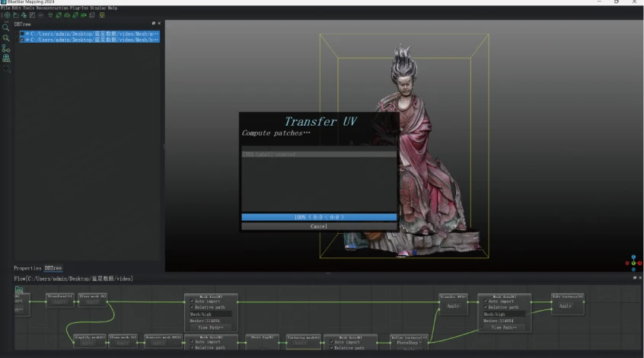644x358 pixels.
Task: Click Apply on the Bake textures node
Action: pyautogui.click(x=565, y=305)
